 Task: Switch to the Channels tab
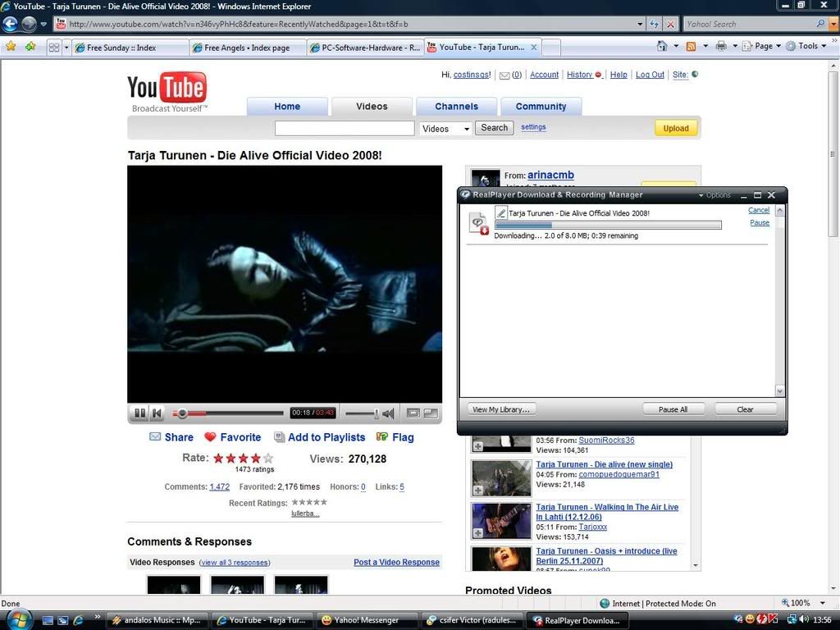[456, 107]
